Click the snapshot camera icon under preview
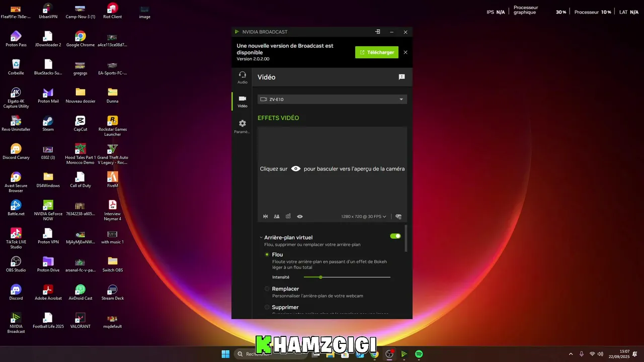The image size is (644, 362). (288, 217)
